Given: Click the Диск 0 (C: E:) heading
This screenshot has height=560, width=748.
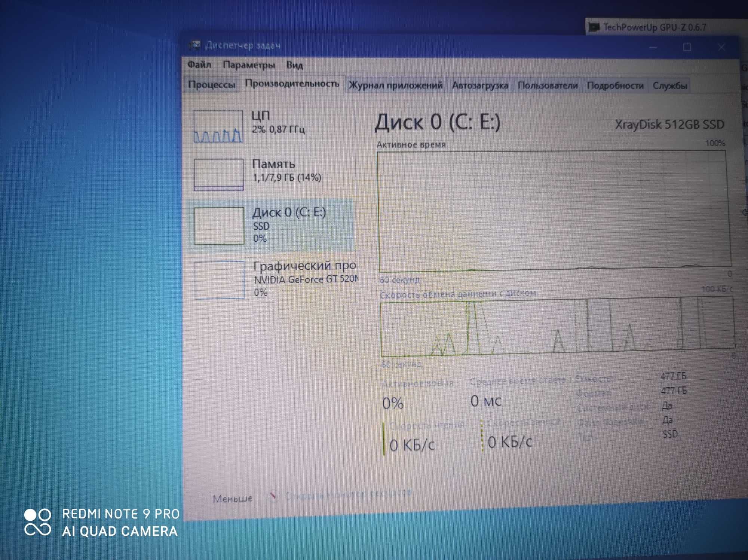Looking at the screenshot, I should click(438, 122).
